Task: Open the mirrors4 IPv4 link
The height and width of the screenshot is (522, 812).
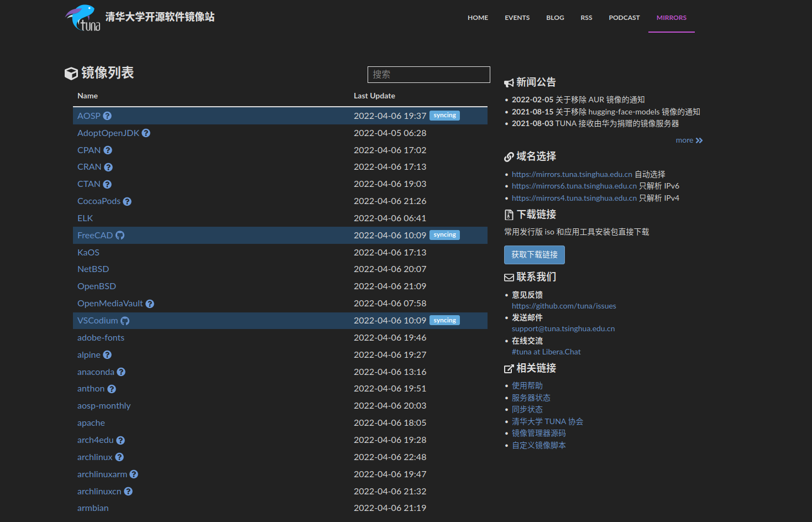Action: [574, 198]
